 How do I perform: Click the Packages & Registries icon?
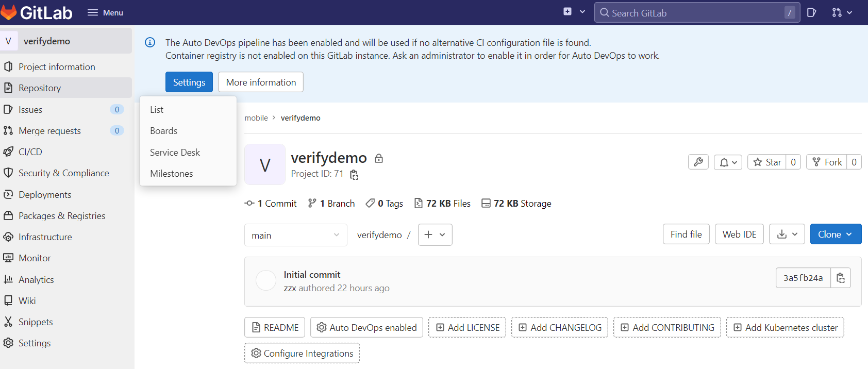click(x=8, y=215)
